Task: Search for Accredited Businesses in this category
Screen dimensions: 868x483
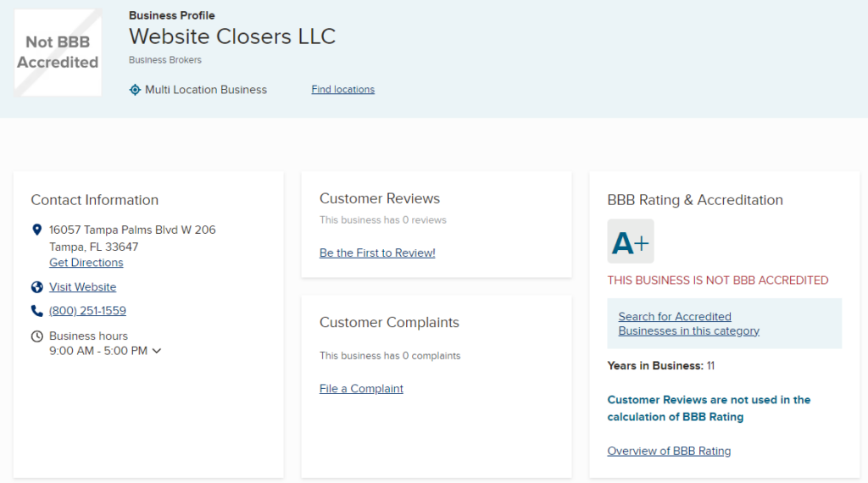Action: 688,324
